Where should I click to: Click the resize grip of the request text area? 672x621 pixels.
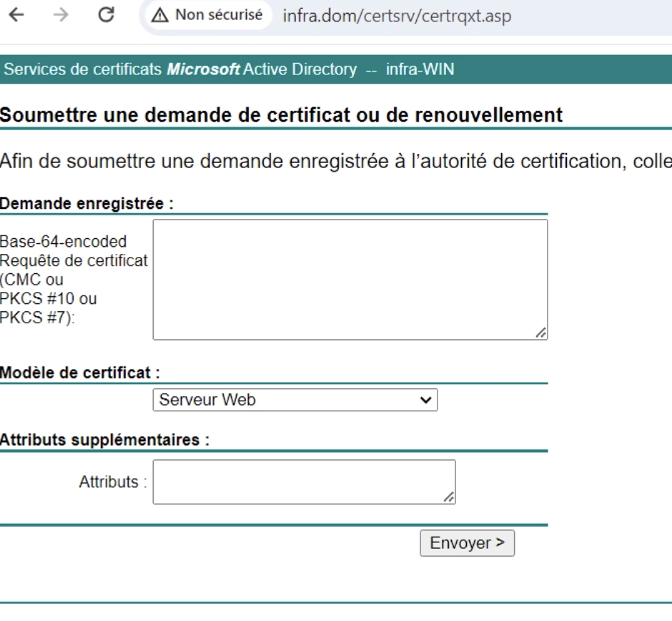point(541,333)
